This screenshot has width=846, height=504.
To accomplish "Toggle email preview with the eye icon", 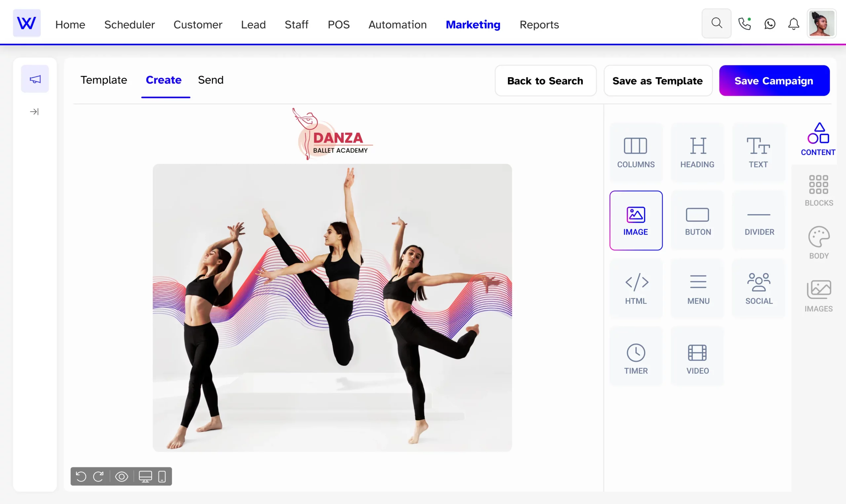I will point(122,476).
